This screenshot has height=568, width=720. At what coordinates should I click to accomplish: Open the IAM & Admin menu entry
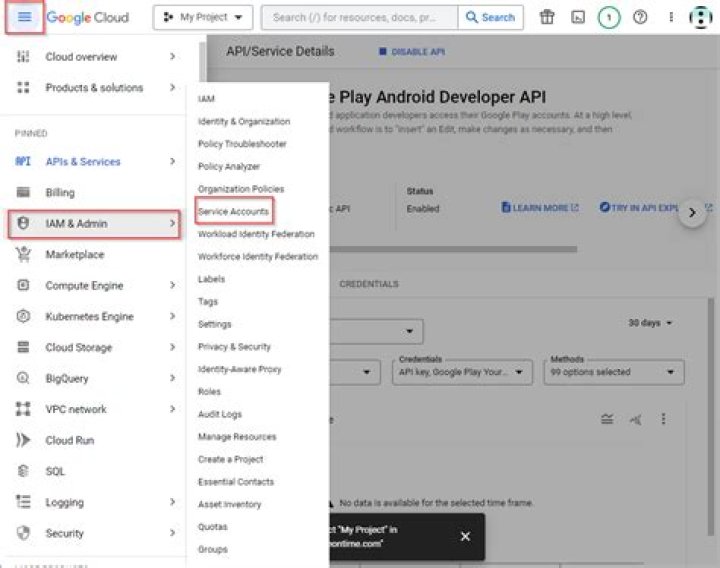click(x=94, y=224)
